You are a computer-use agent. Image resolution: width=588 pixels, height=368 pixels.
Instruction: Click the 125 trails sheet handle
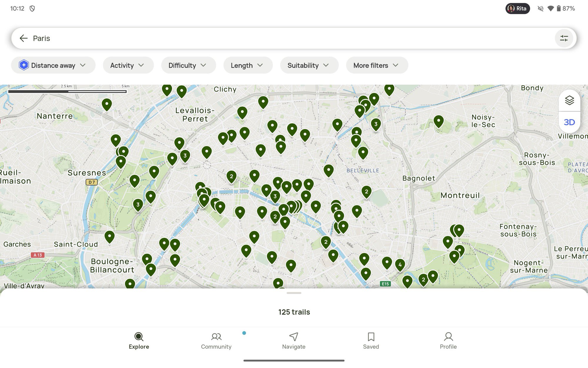[294, 293]
